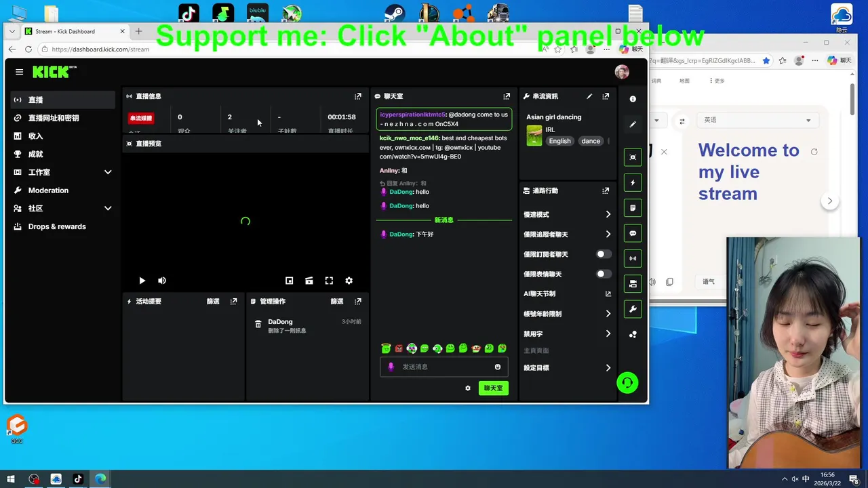The image size is (868, 488).
Task: Click the trash icon beside DaDong entry
Action: click(258, 325)
